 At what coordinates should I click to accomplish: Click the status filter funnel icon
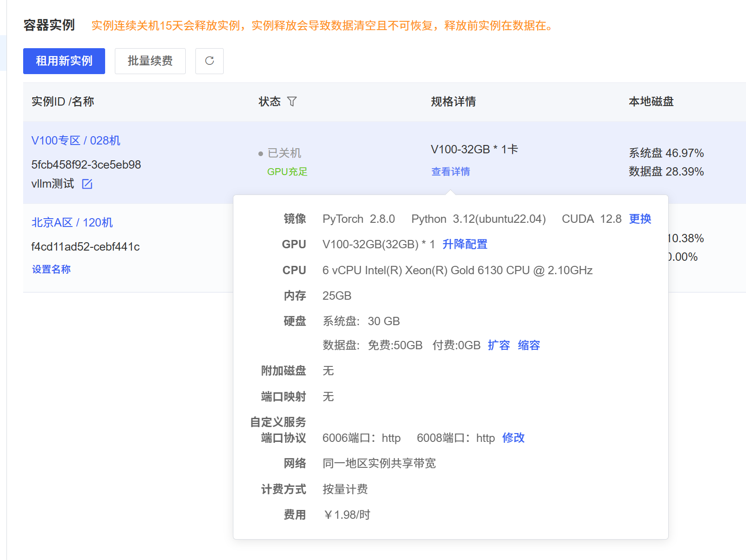tap(292, 101)
